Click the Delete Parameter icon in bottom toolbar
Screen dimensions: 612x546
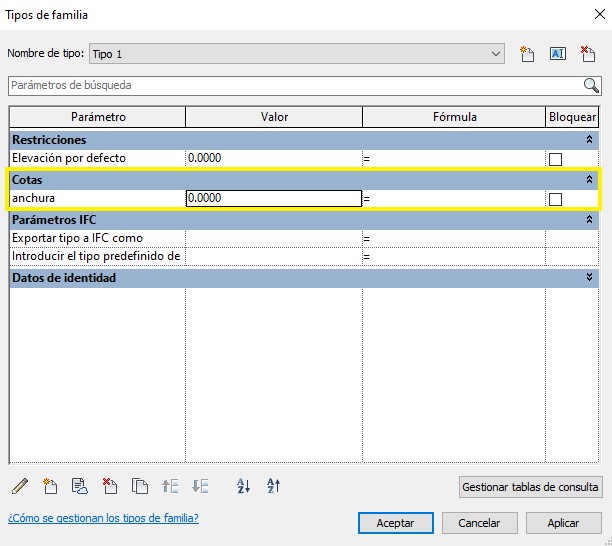point(110,487)
